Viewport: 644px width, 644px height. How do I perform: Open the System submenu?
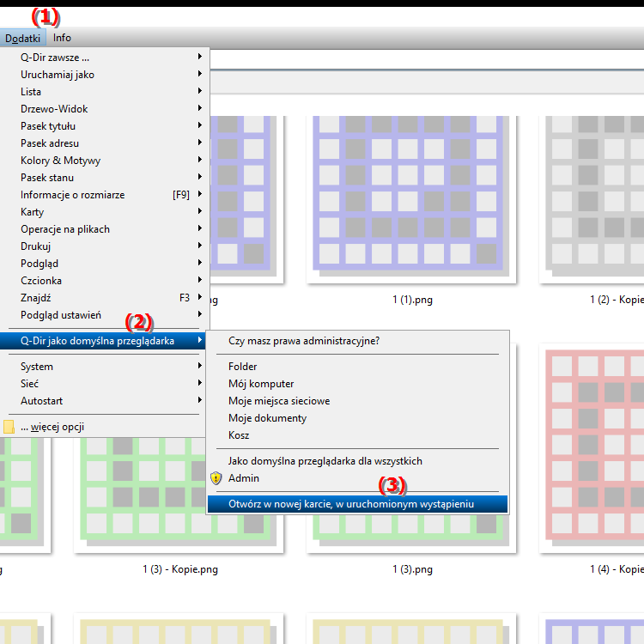(x=105, y=367)
